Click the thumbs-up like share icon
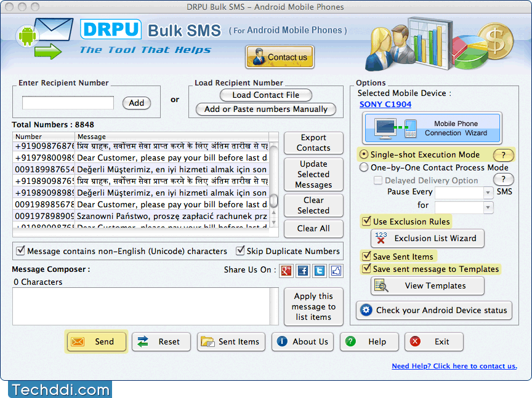The width and height of the screenshot is (532, 398). pos(336,271)
